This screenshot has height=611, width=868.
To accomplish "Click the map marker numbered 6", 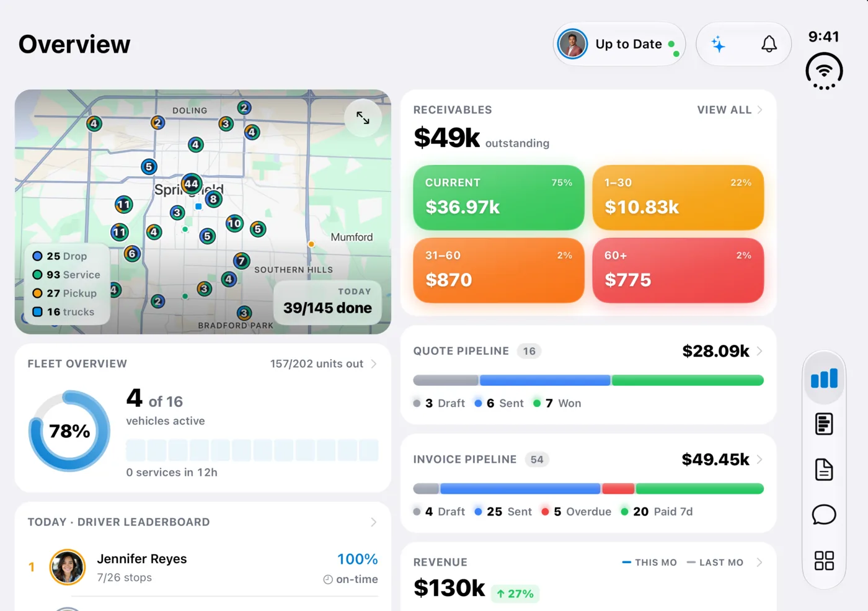I will tap(132, 254).
